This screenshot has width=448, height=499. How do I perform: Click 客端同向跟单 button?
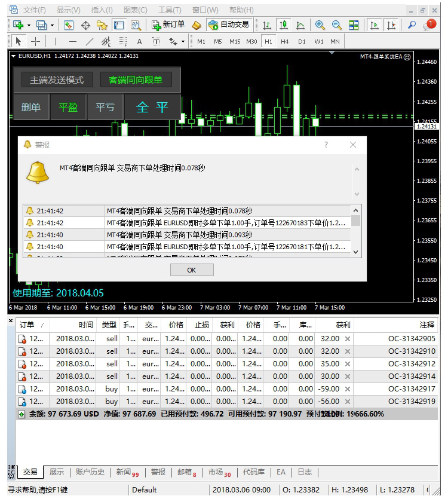(x=136, y=79)
